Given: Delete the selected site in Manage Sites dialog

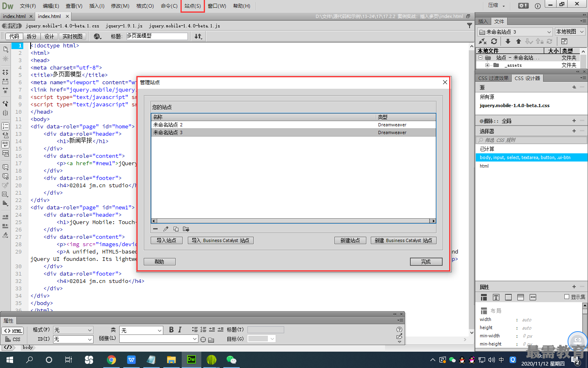Looking at the screenshot, I should point(155,229).
